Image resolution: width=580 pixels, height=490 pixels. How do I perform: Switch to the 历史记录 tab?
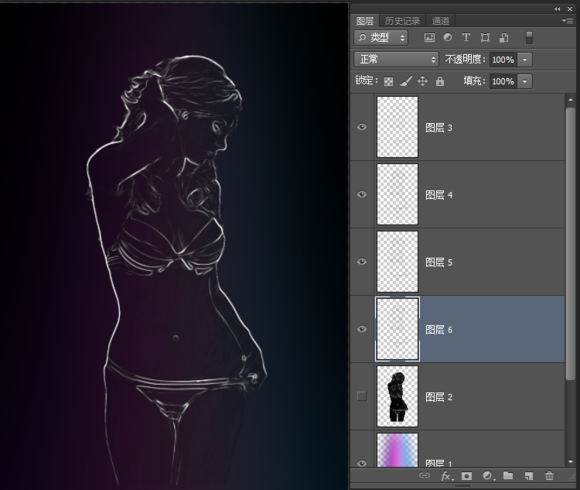[x=402, y=21]
